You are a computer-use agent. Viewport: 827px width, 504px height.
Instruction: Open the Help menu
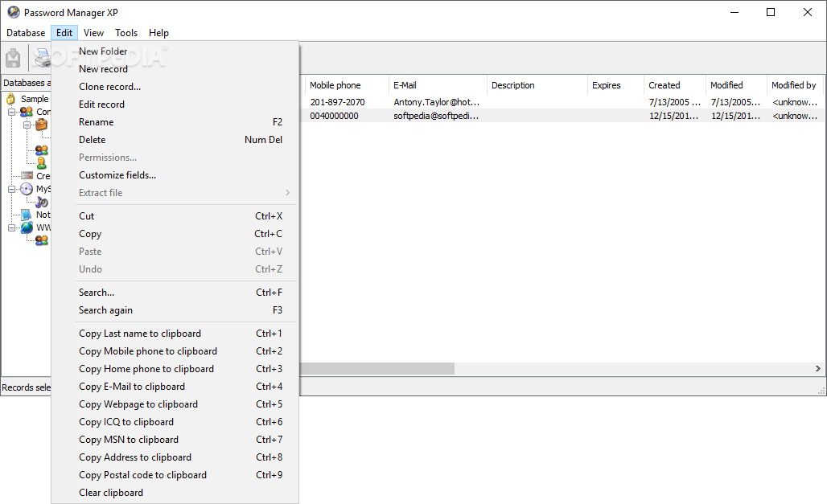tap(158, 33)
